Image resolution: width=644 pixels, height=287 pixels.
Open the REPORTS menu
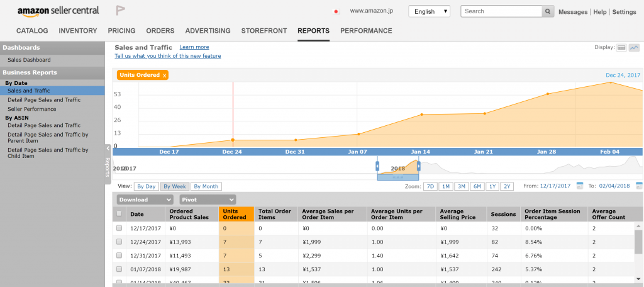point(313,31)
